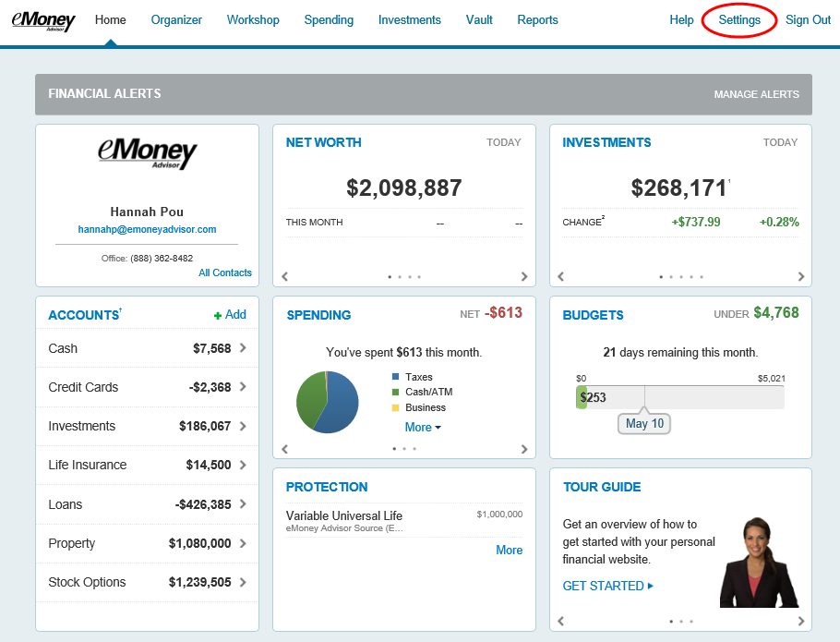Click the Financial Alerts header

click(x=104, y=94)
